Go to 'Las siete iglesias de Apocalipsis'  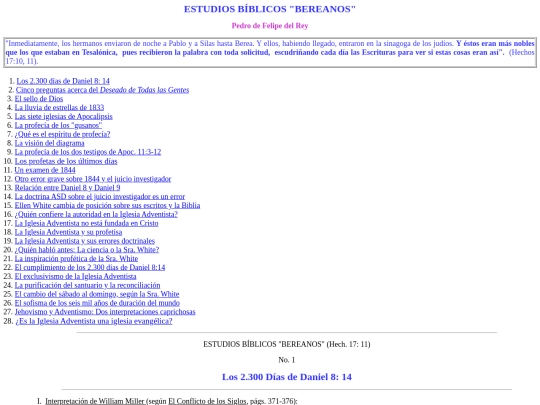tap(63, 116)
